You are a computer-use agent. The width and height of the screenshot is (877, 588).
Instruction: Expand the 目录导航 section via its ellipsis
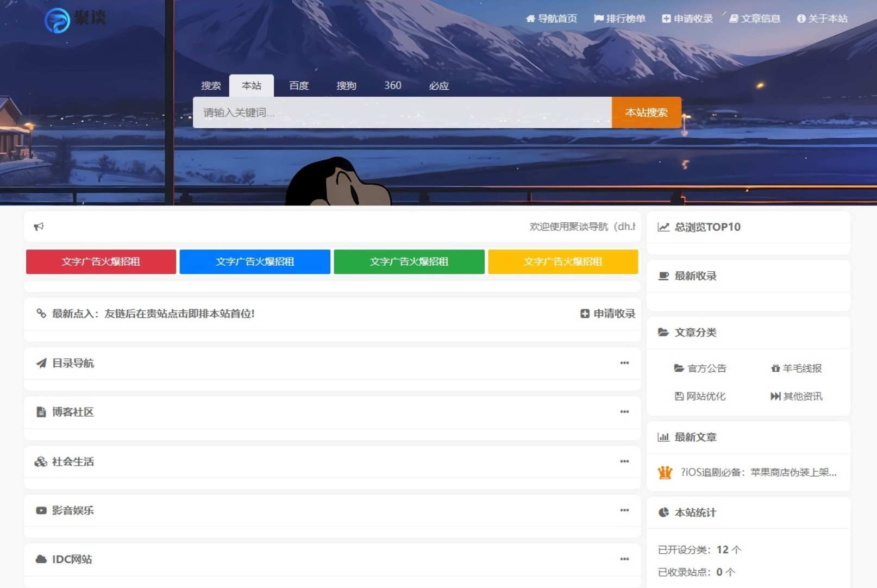pyautogui.click(x=624, y=363)
